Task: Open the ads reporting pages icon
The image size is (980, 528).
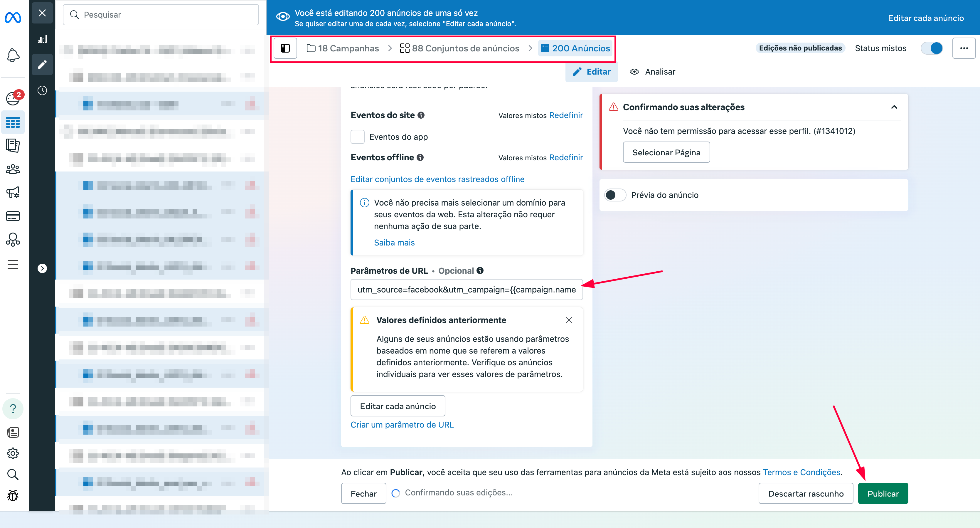Action: [13, 145]
